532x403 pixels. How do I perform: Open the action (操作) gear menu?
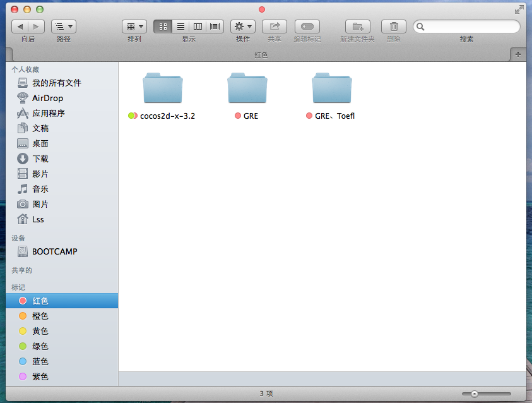[x=243, y=27]
